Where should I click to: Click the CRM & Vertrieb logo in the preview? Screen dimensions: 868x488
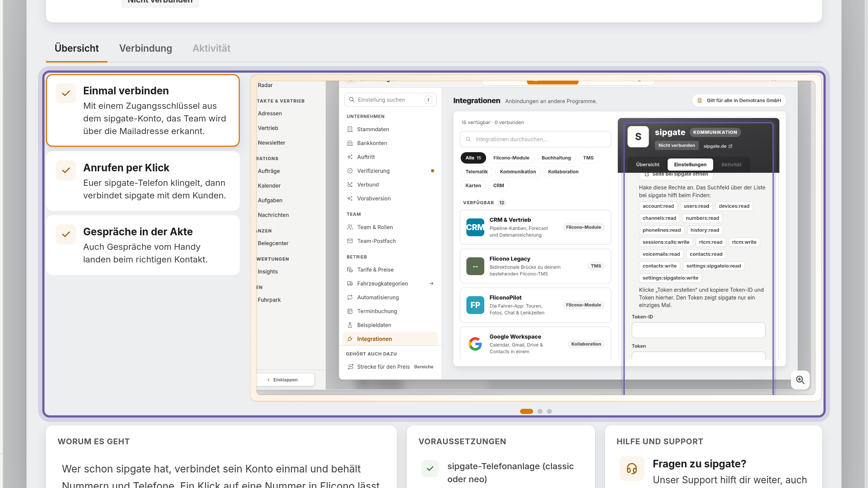[x=475, y=227]
